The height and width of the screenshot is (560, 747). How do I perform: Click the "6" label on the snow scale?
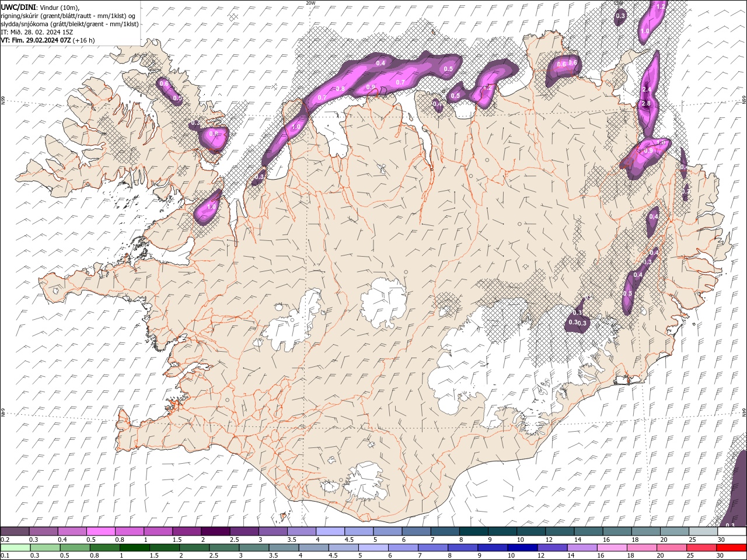(x=403, y=540)
